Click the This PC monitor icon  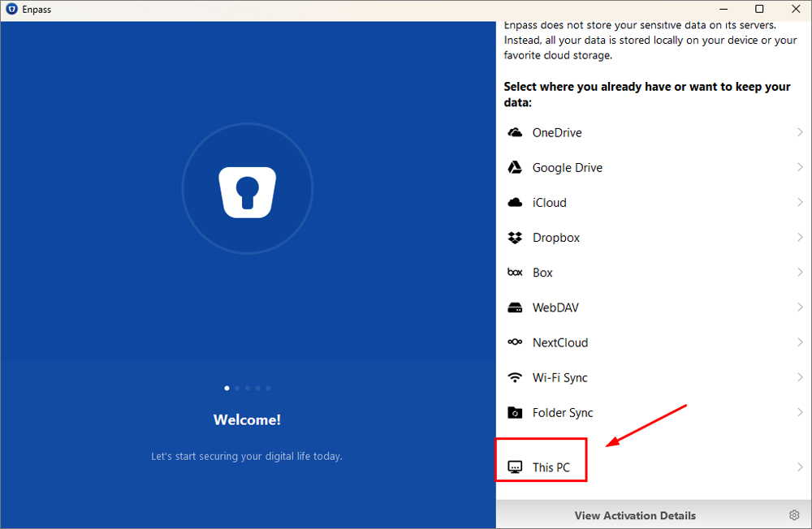(514, 467)
